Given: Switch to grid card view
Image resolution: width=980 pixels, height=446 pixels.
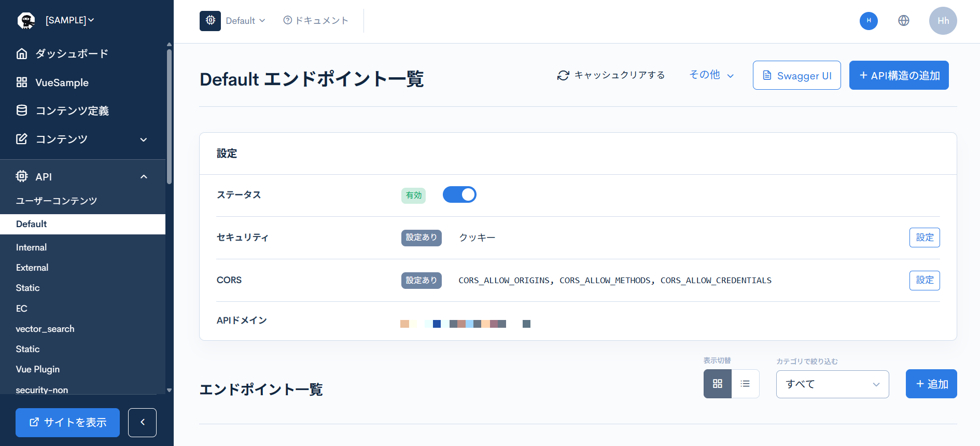Looking at the screenshot, I should tap(718, 384).
